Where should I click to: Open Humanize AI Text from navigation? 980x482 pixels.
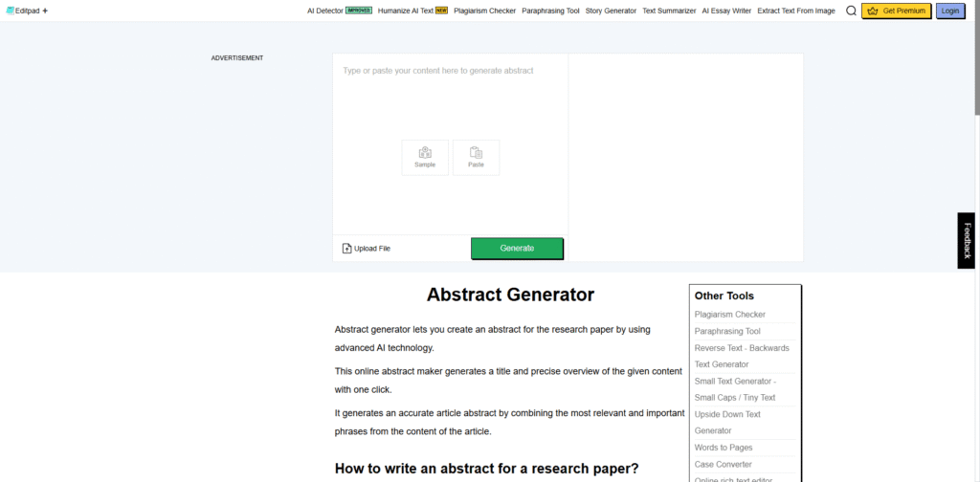coord(407,11)
